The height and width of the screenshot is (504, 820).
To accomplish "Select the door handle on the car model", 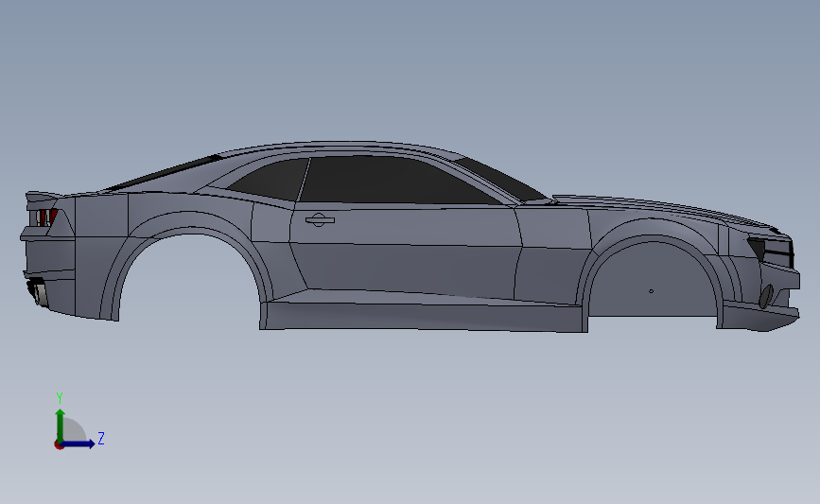I will (x=320, y=219).
